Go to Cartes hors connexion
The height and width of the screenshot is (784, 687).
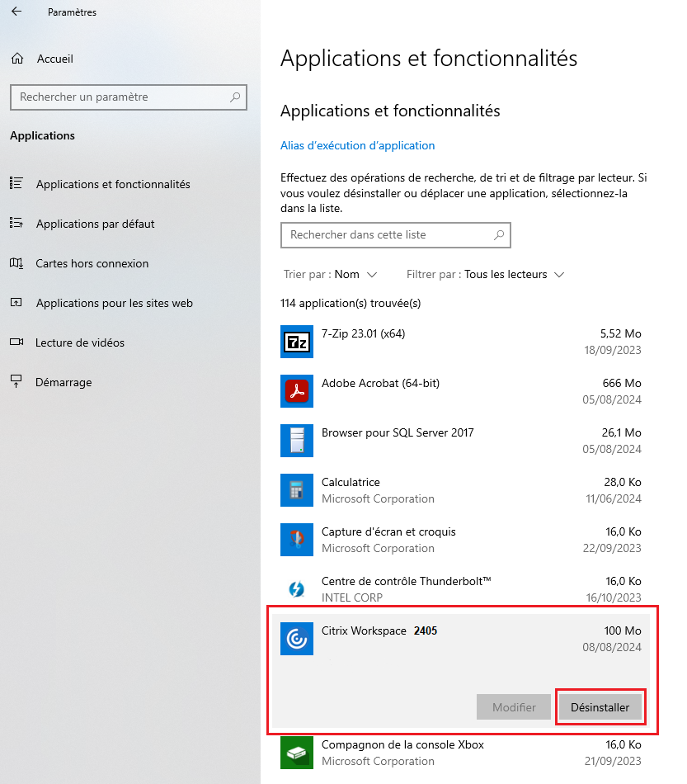92,263
